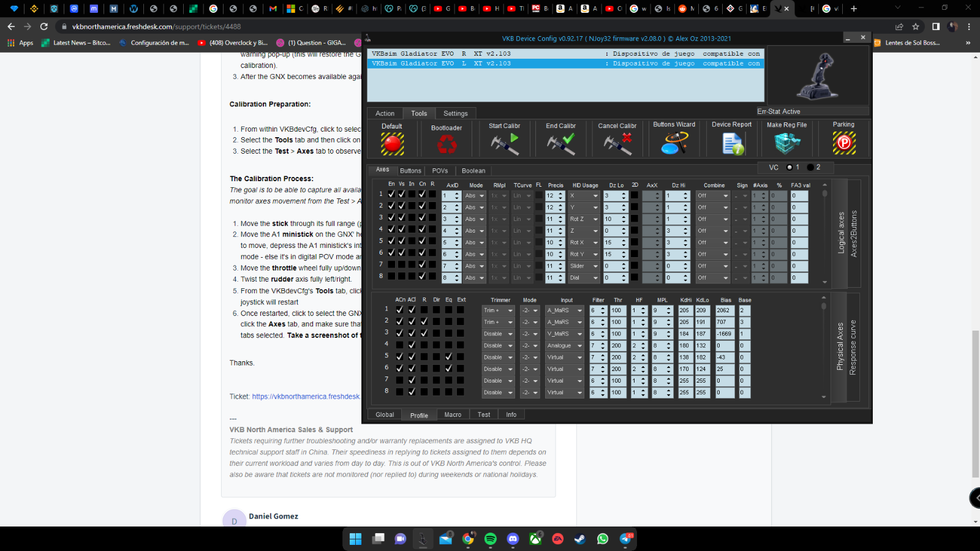Select VC radio option 2
The width and height of the screenshot is (980, 551).
[x=811, y=167]
